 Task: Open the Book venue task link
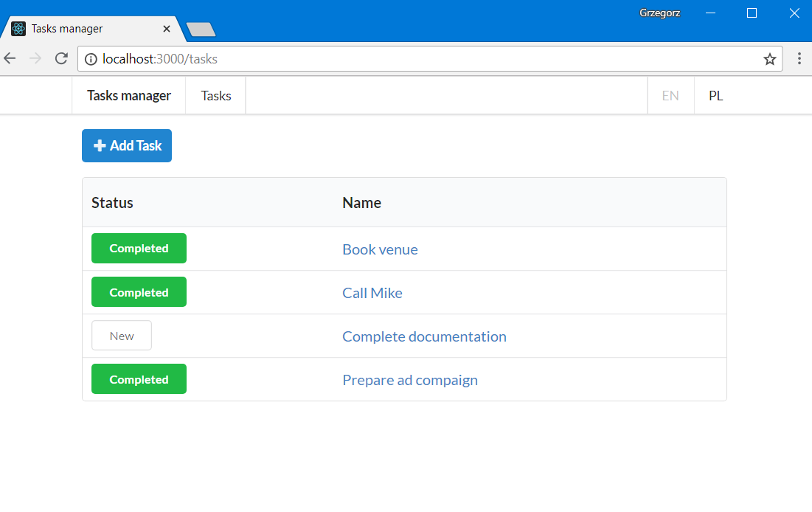(380, 249)
